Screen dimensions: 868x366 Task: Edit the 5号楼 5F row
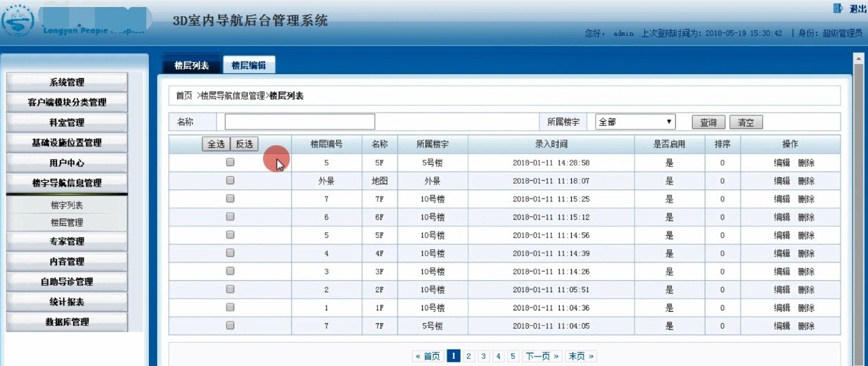(x=781, y=163)
